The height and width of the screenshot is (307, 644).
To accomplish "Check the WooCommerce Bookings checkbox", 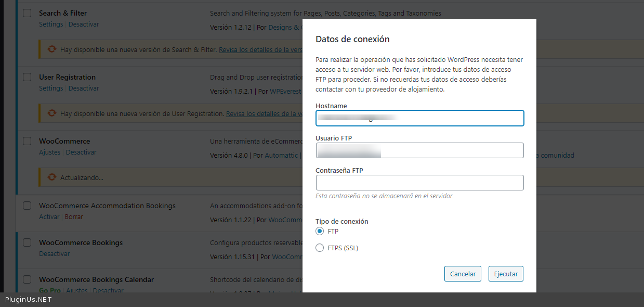I will coord(27,242).
